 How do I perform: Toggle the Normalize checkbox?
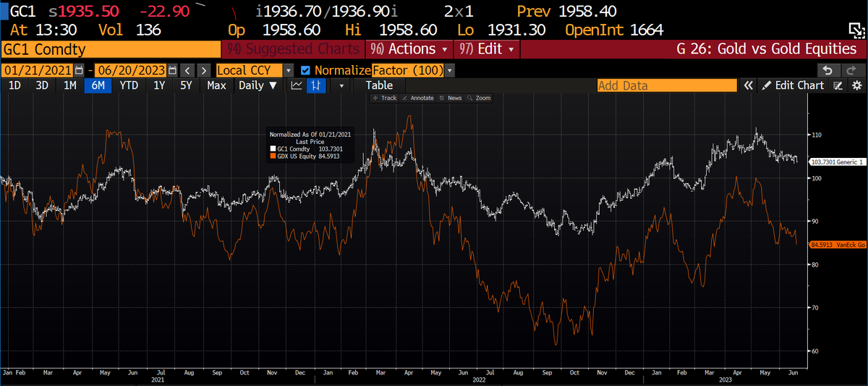305,71
